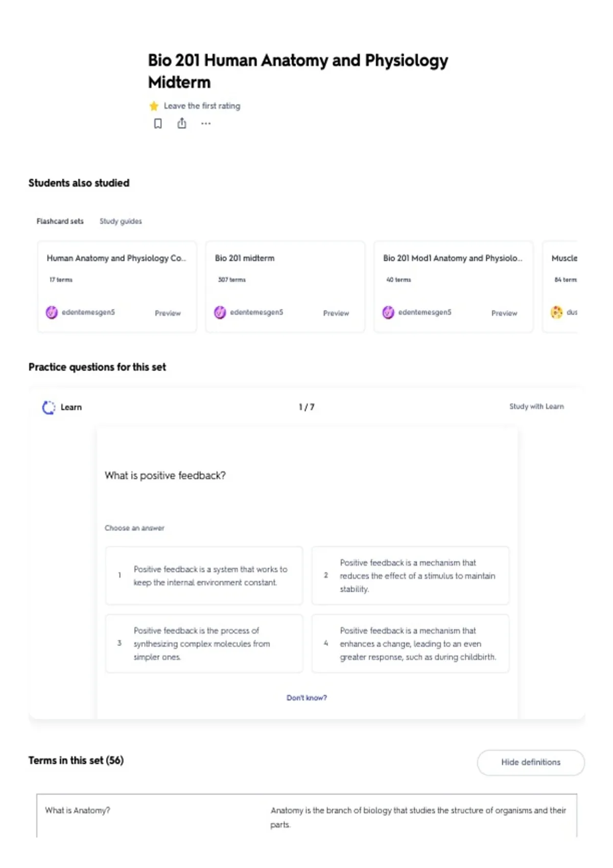Click the edentemesgen5 avatar on the first card
The width and height of the screenshot is (613, 868).
coord(52,312)
